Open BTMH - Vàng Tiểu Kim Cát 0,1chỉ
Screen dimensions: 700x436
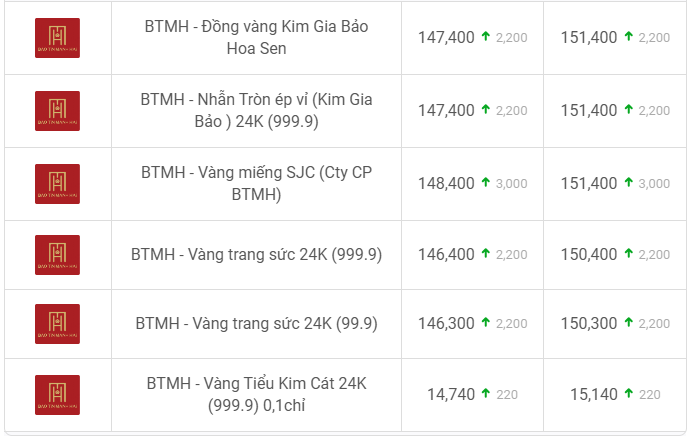256,394
